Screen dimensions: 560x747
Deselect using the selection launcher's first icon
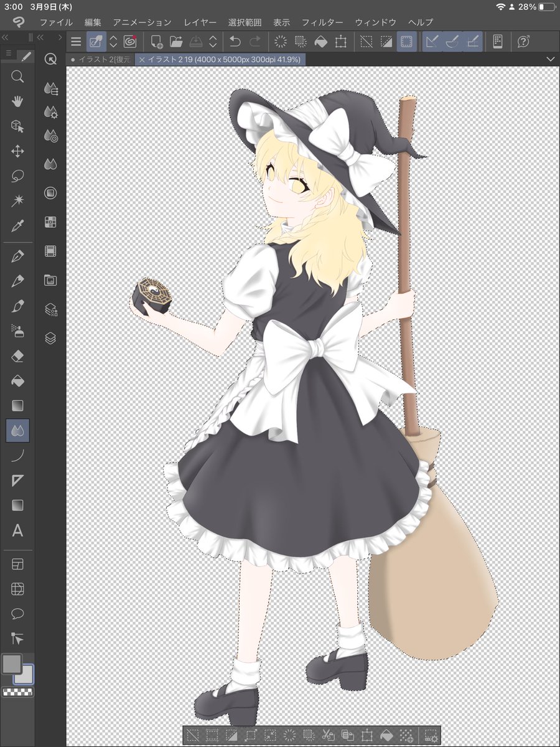click(193, 735)
